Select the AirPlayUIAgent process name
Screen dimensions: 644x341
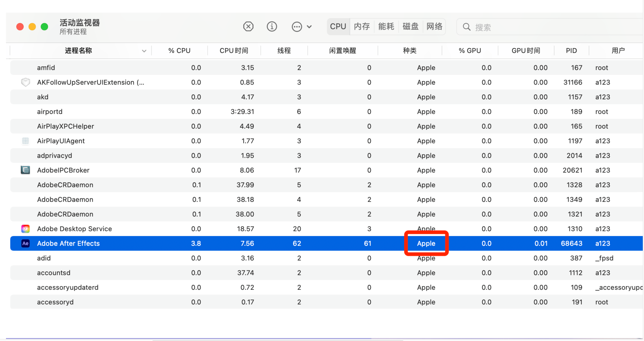coord(61,141)
